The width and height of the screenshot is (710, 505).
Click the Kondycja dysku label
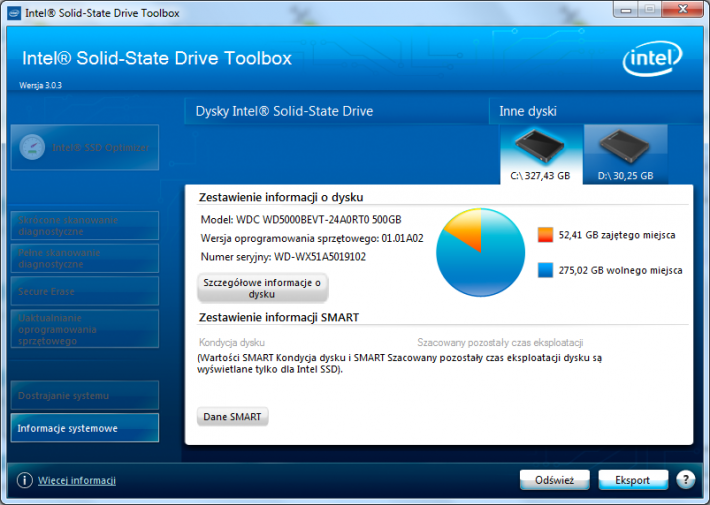point(232,342)
